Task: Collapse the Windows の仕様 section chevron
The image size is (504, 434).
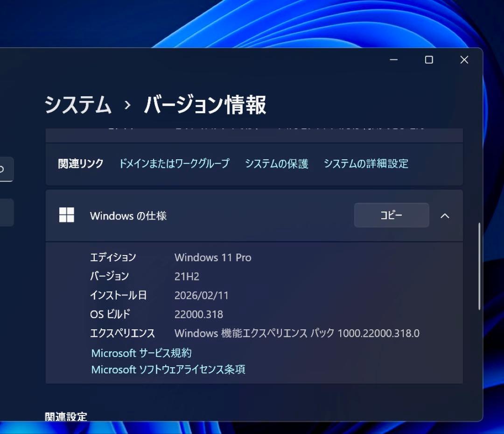Action: coord(445,216)
